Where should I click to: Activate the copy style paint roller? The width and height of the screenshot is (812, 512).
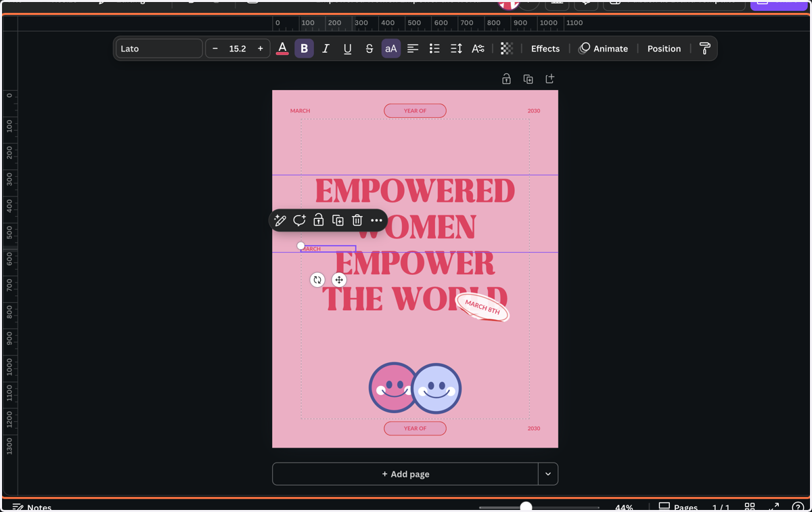point(704,49)
